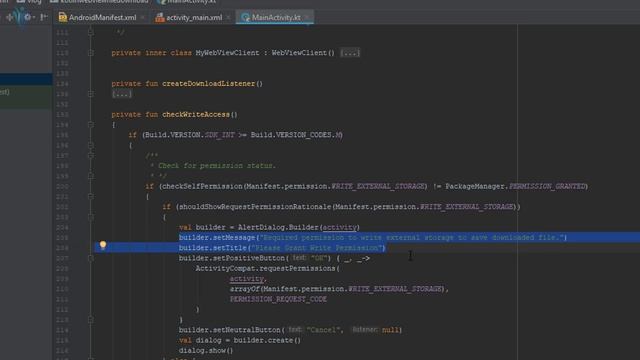Collapse the checkWriteAccess function body fold marker

click(x=91, y=124)
